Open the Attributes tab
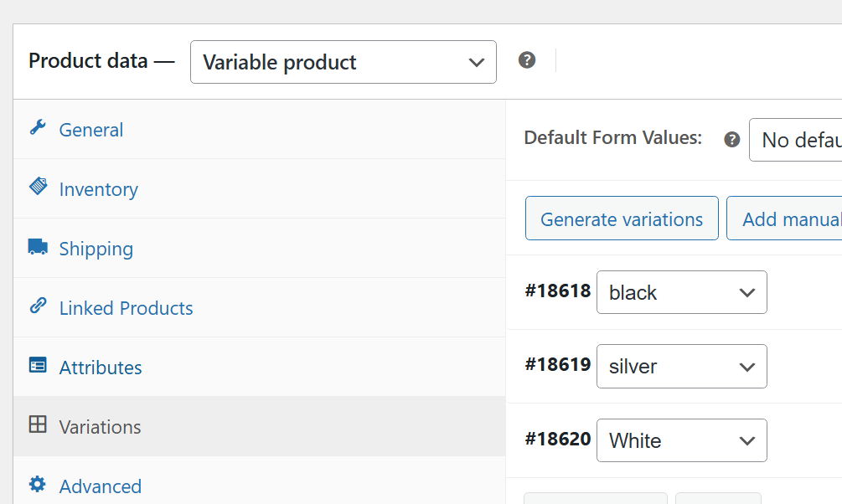This screenshot has height=504, width=842. tap(101, 368)
